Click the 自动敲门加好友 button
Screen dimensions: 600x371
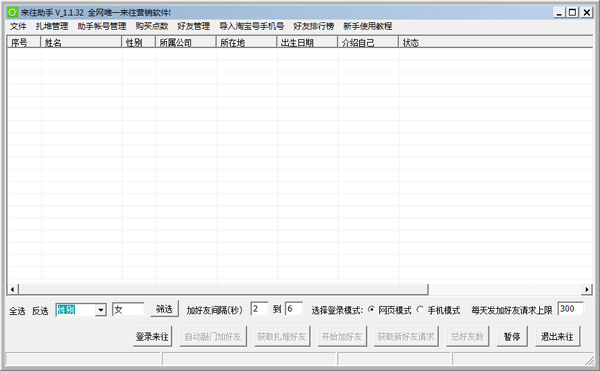213,337
